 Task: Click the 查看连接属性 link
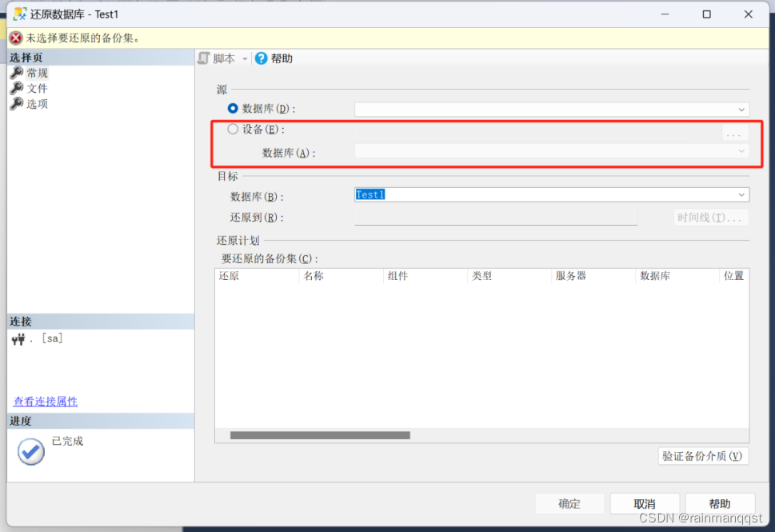[46, 402]
